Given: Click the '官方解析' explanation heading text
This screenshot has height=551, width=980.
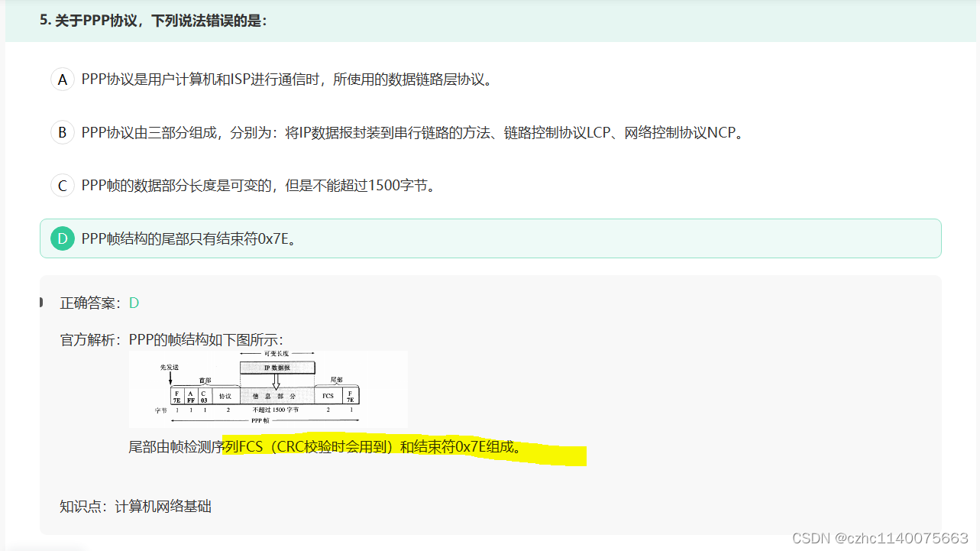Looking at the screenshot, I should coord(90,339).
